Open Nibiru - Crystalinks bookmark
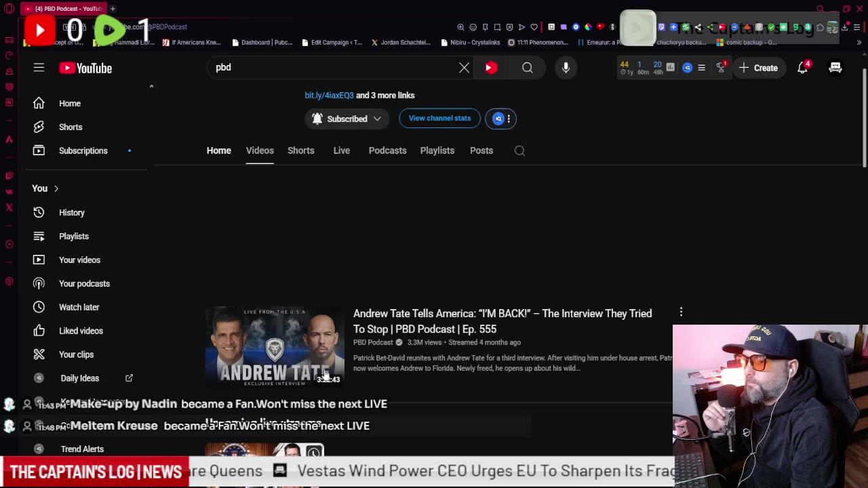The image size is (868, 488). (x=470, y=42)
